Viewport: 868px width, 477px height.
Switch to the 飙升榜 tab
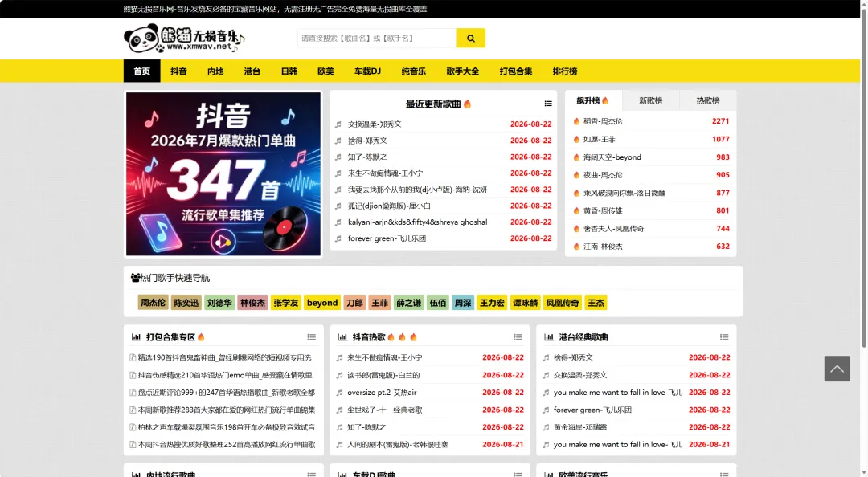pos(593,100)
